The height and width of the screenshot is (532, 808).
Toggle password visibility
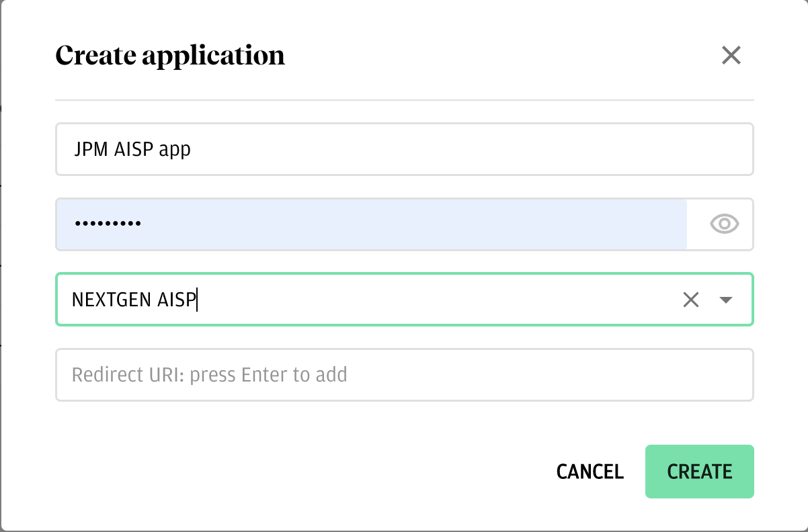pos(724,224)
